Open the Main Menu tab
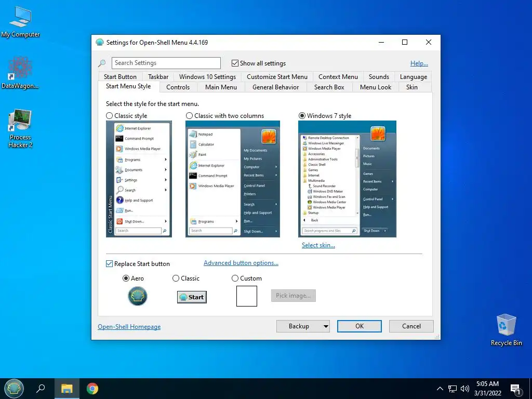The image size is (532, 399). tap(221, 87)
